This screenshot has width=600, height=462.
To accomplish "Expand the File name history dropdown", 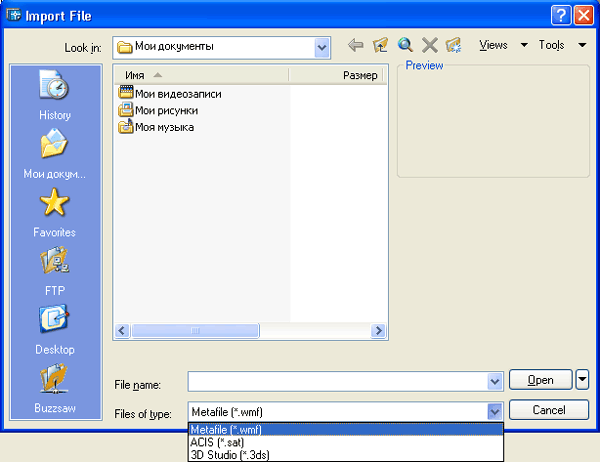I will coord(494,381).
